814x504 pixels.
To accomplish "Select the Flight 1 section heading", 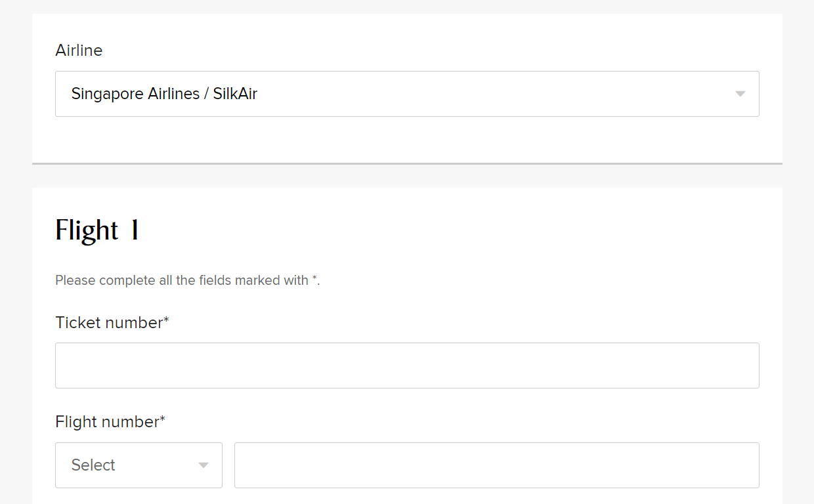I will coord(96,230).
